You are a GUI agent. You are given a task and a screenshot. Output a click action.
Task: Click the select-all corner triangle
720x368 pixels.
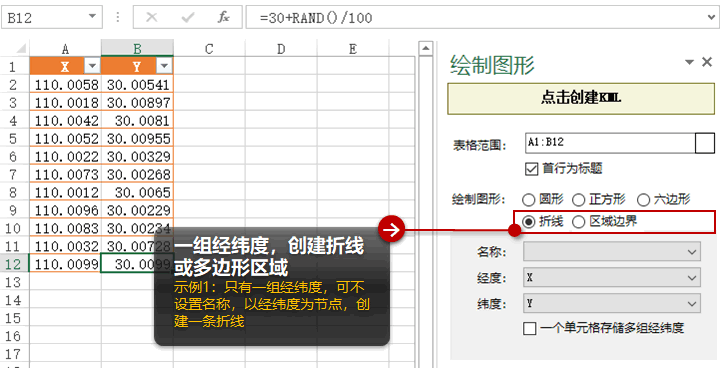click(x=21, y=49)
